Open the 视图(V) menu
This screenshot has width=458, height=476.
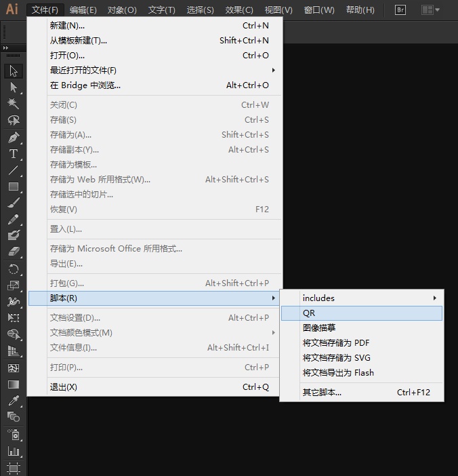tap(278, 10)
